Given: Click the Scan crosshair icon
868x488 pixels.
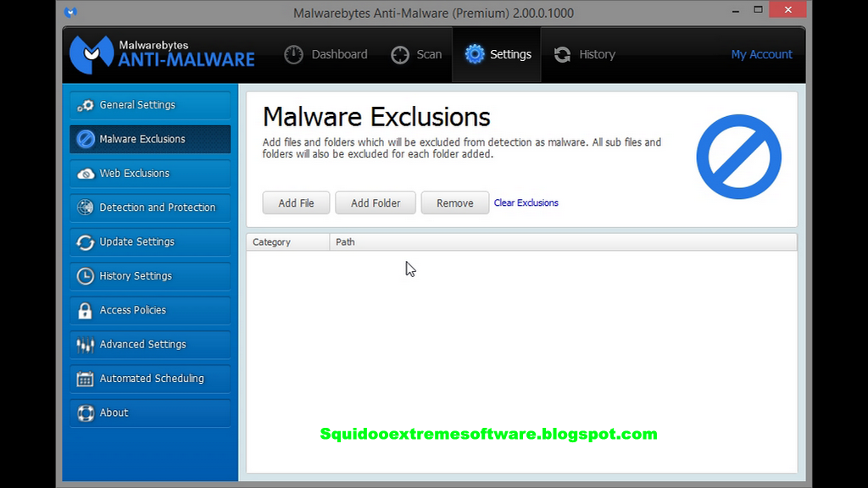Looking at the screenshot, I should coord(400,55).
